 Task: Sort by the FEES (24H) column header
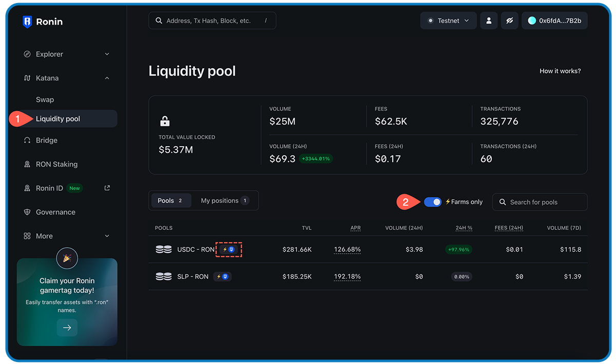click(509, 228)
